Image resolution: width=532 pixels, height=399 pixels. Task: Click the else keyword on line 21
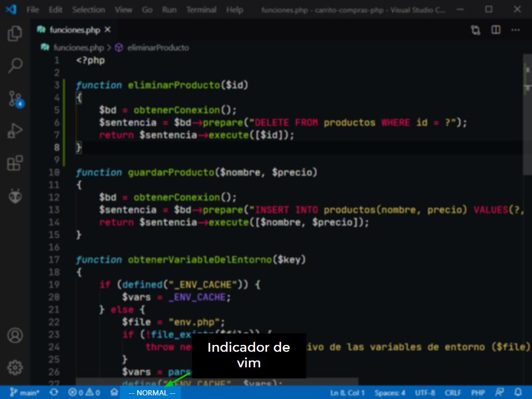pos(122,310)
